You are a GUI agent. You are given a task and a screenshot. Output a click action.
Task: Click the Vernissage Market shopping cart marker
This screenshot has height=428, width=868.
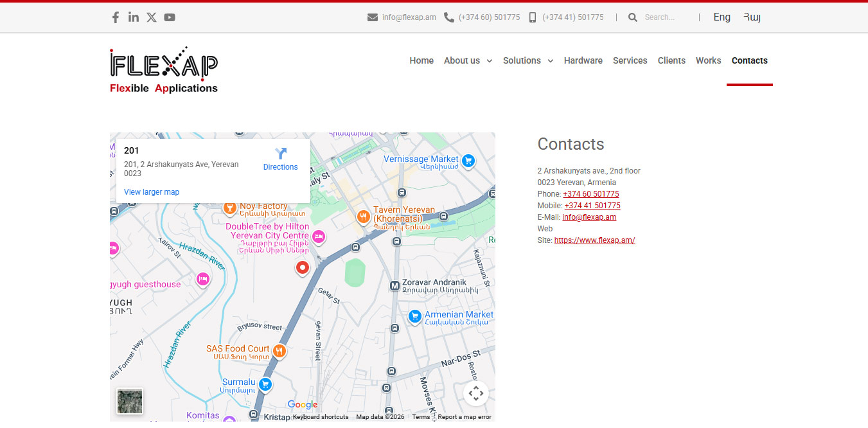(x=468, y=161)
